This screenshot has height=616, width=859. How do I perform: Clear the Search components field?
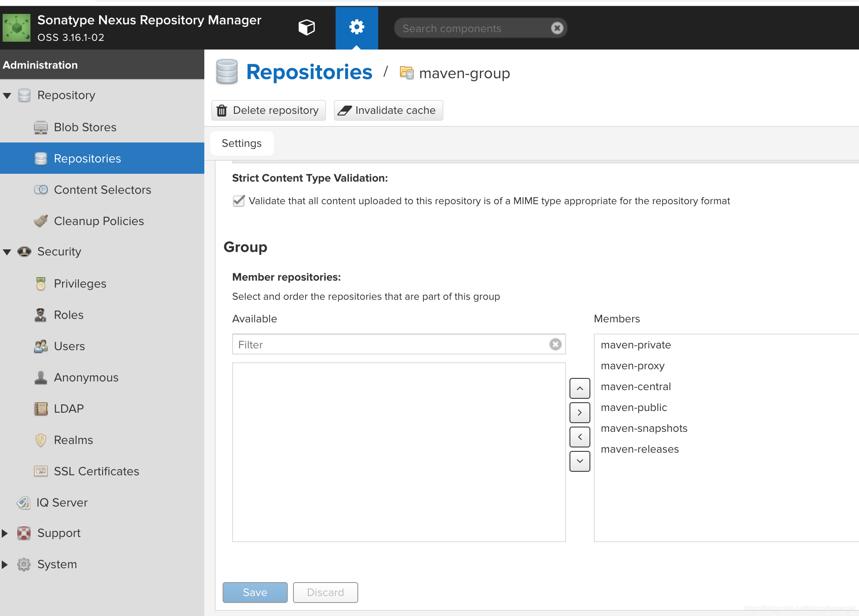[x=557, y=28]
